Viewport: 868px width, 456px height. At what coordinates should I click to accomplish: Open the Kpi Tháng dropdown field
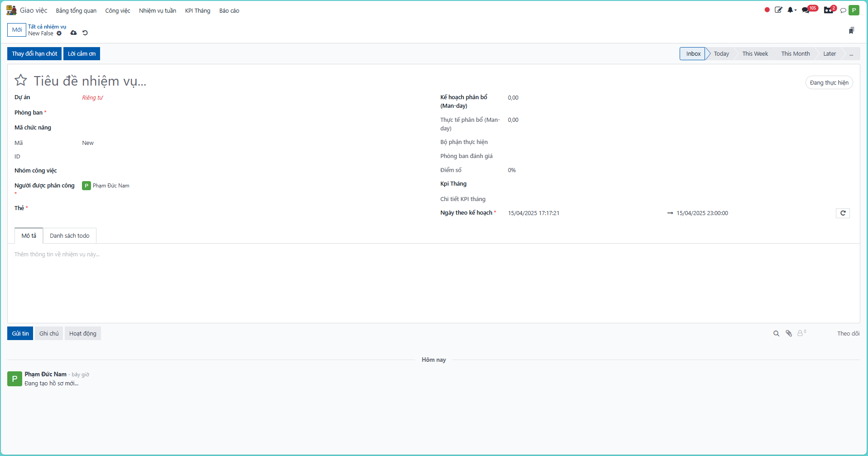(x=679, y=184)
